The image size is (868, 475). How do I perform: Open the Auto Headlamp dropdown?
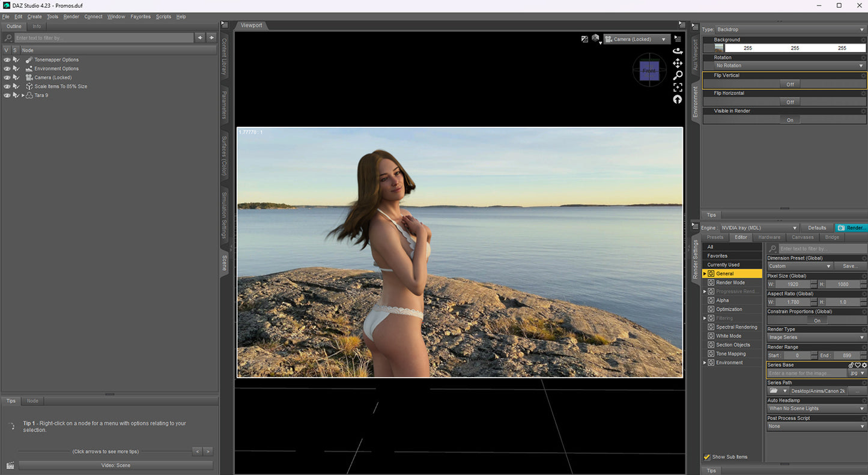coord(817,408)
